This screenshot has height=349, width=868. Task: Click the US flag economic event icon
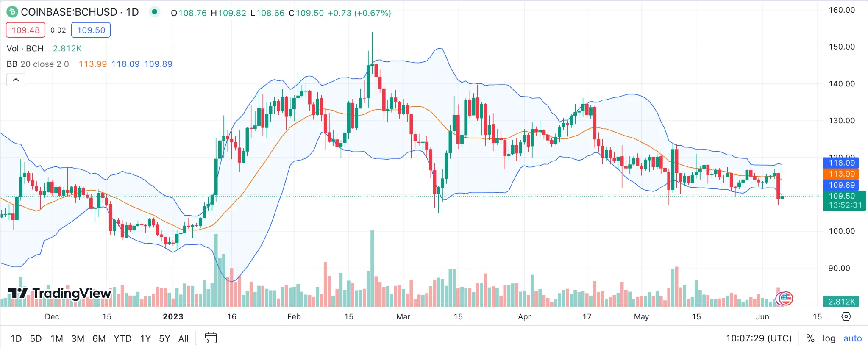pyautogui.click(x=786, y=298)
